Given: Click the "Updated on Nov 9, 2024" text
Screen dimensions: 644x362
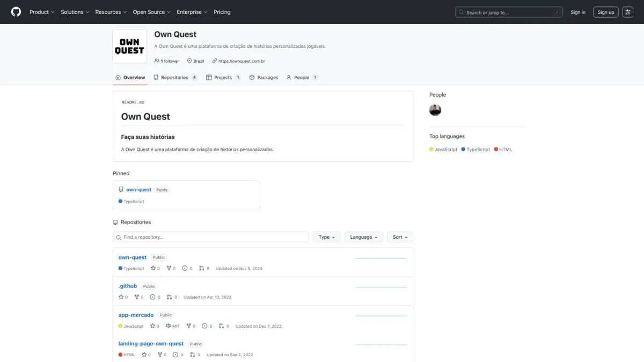Looking at the screenshot, I should click(239, 269).
